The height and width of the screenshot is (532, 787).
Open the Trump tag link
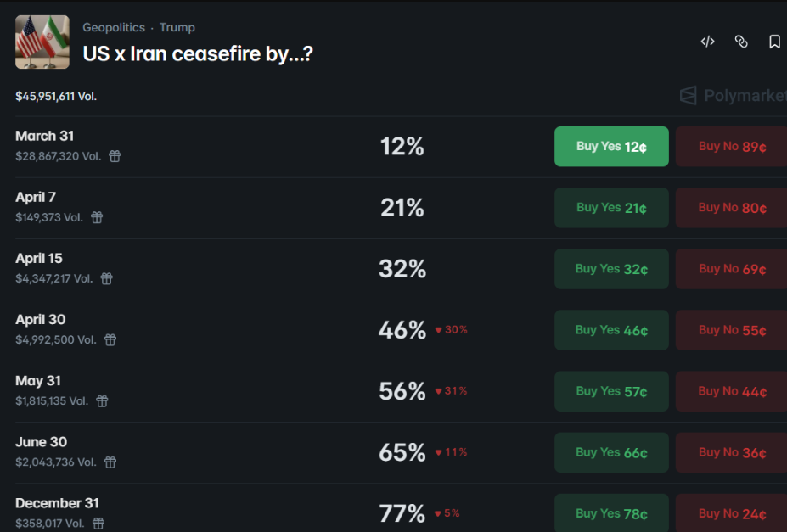(x=177, y=27)
